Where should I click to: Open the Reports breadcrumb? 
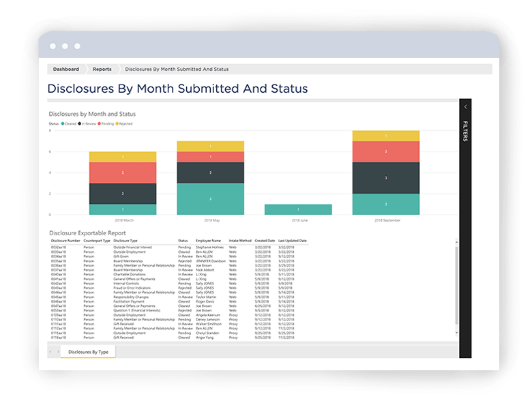(x=102, y=69)
